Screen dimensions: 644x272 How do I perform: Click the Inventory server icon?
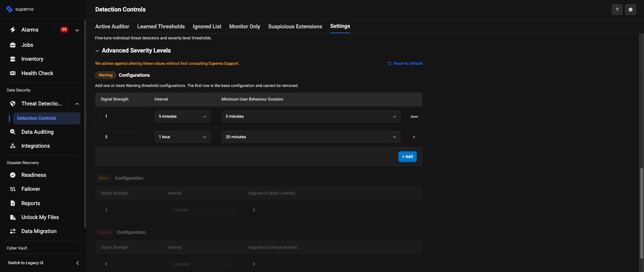[13, 59]
